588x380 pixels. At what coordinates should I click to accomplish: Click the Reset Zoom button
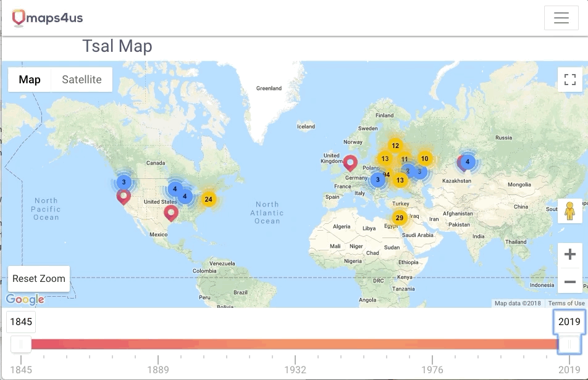click(x=39, y=279)
